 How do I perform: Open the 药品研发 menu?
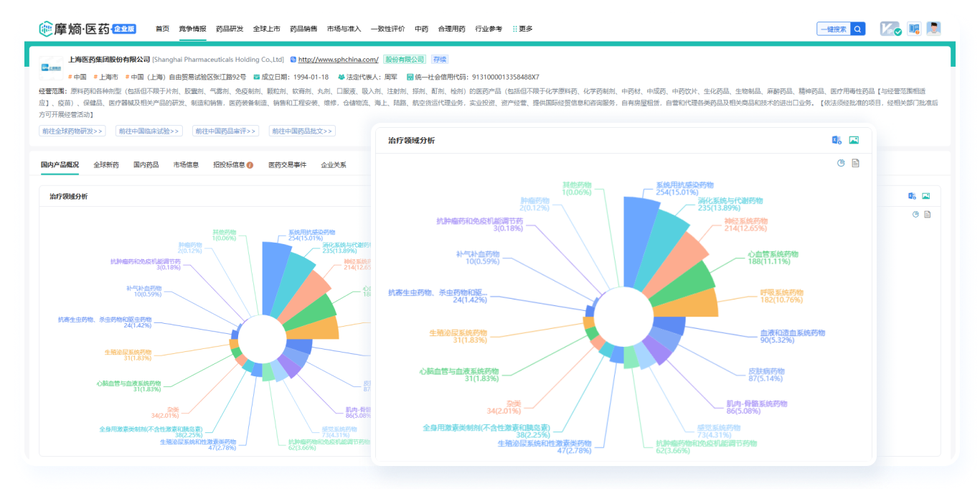pyautogui.click(x=230, y=29)
